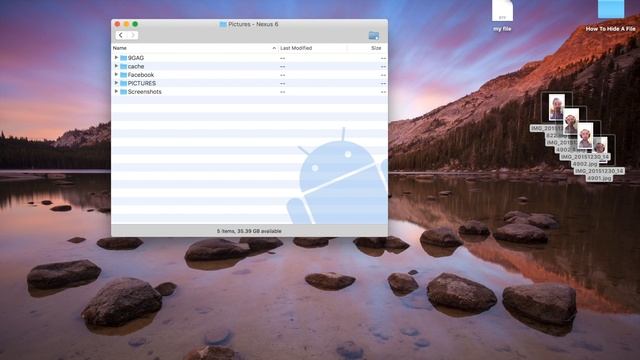Click the Screenshots folder name

click(x=144, y=92)
